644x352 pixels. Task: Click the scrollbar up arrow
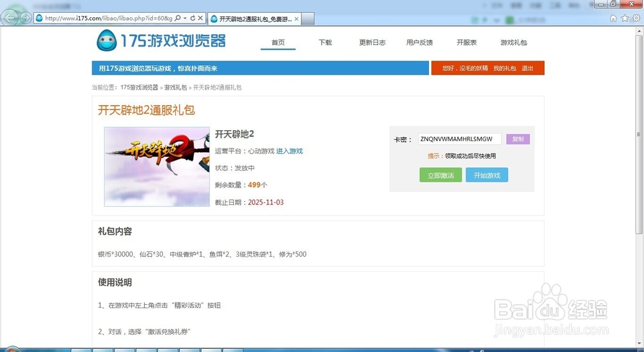(x=639, y=31)
